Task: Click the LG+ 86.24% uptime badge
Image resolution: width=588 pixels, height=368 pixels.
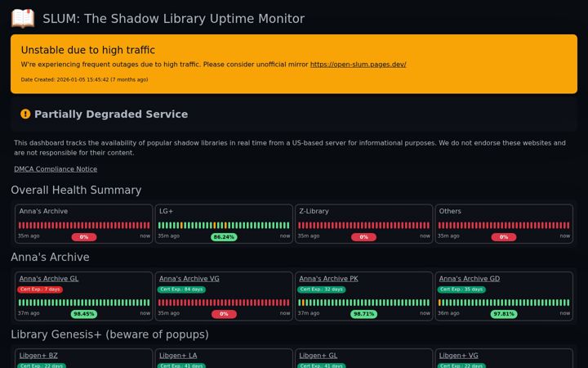Action: [224, 237]
